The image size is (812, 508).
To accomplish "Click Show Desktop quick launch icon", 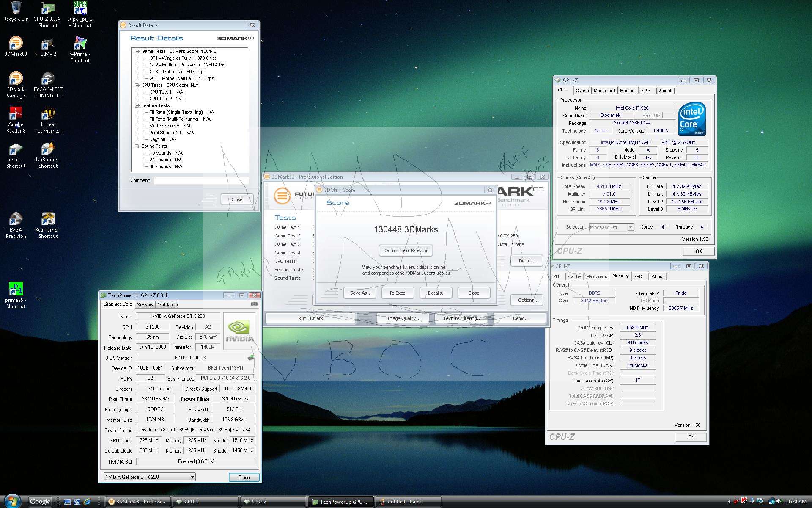I will point(67,502).
